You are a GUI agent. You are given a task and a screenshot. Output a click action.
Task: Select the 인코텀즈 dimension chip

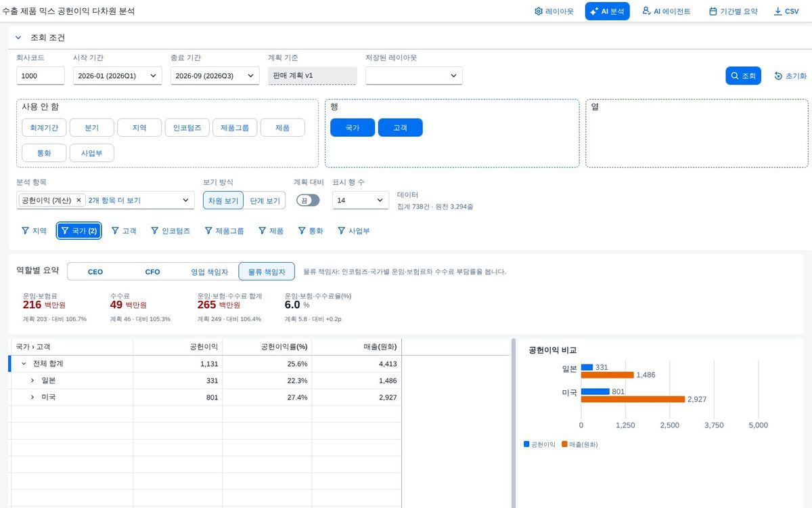pos(187,127)
